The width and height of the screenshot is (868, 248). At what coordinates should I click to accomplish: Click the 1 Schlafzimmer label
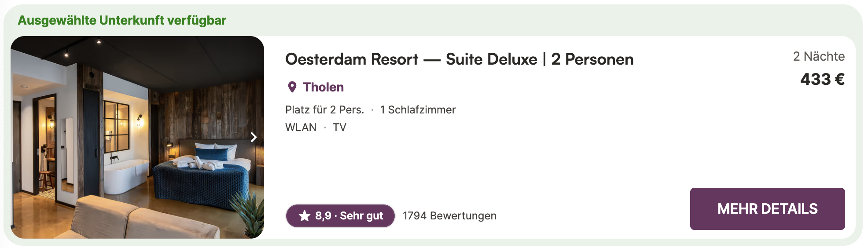pos(418,110)
